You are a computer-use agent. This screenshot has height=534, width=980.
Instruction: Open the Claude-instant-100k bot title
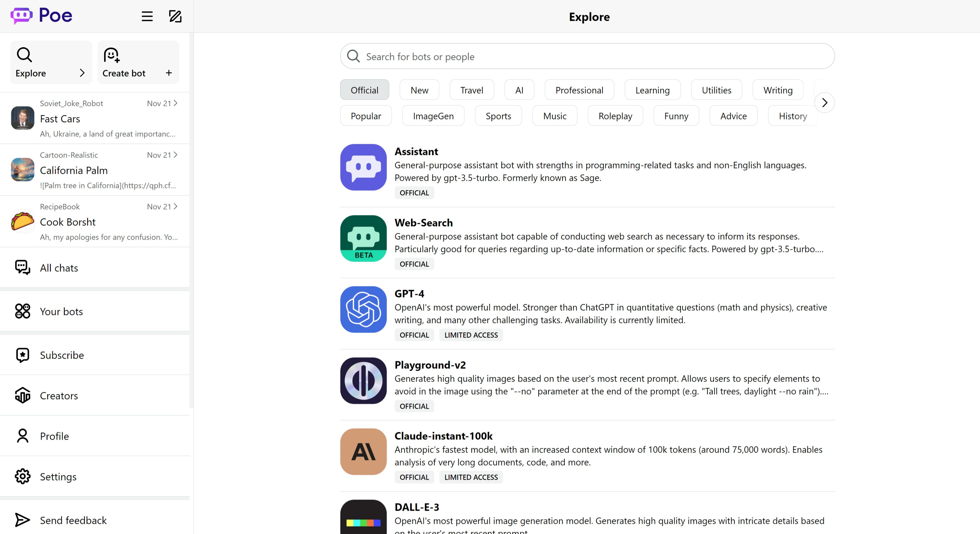click(443, 436)
